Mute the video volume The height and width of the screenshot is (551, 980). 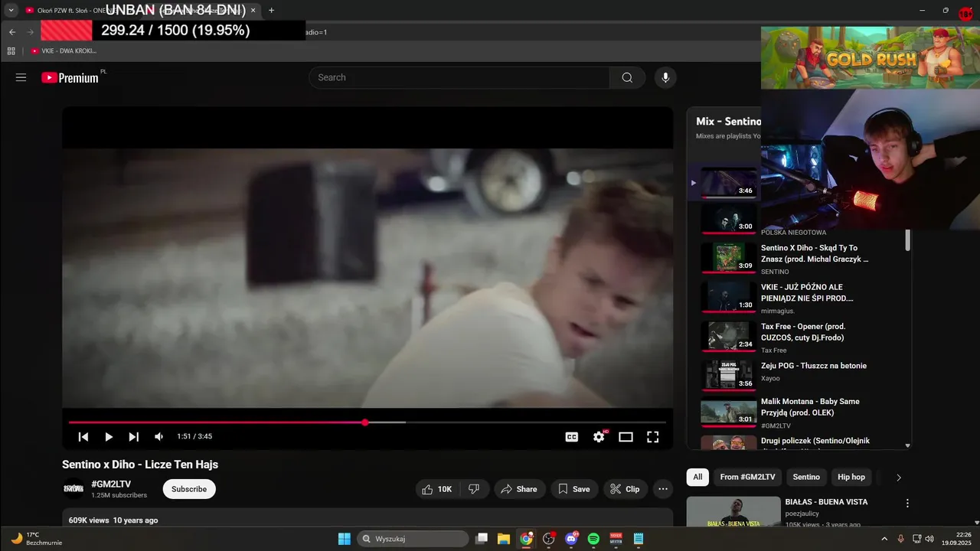coord(159,436)
